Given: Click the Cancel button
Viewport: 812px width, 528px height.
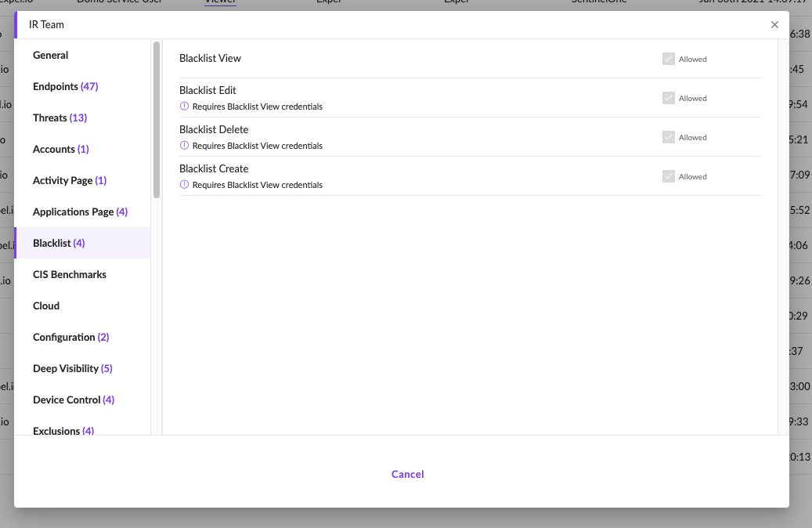Looking at the screenshot, I should coord(407,474).
